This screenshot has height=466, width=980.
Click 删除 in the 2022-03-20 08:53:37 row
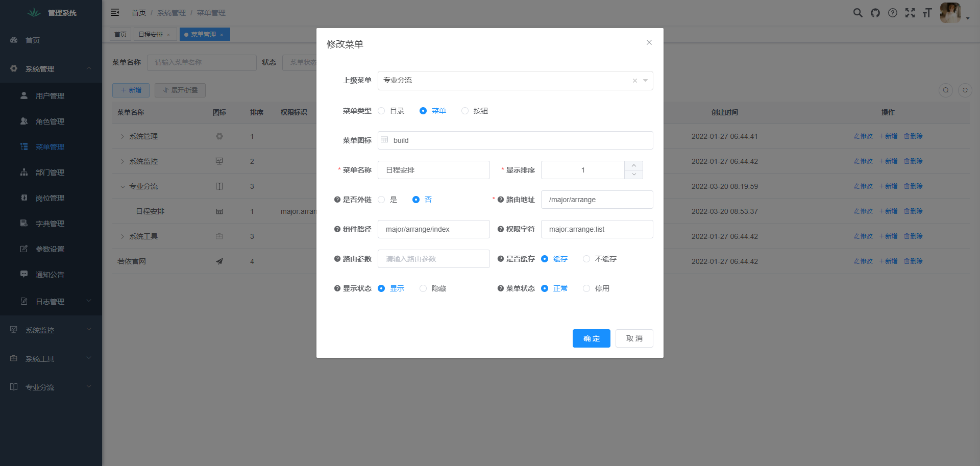(913, 211)
